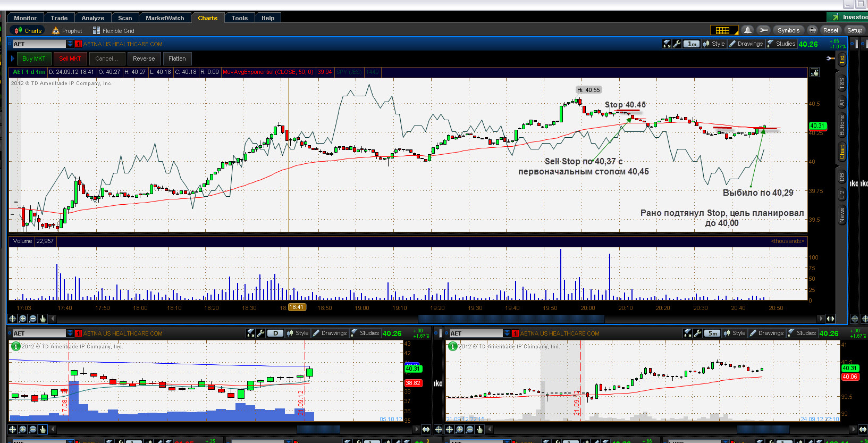Viewport: 868px width, 443px height.
Task: Open the chart grid layout selector
Action: click(723, 30)
